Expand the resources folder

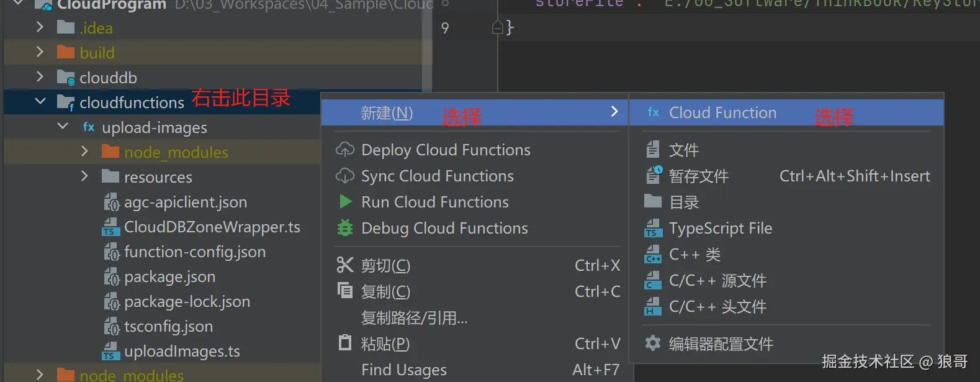point(85,177)
